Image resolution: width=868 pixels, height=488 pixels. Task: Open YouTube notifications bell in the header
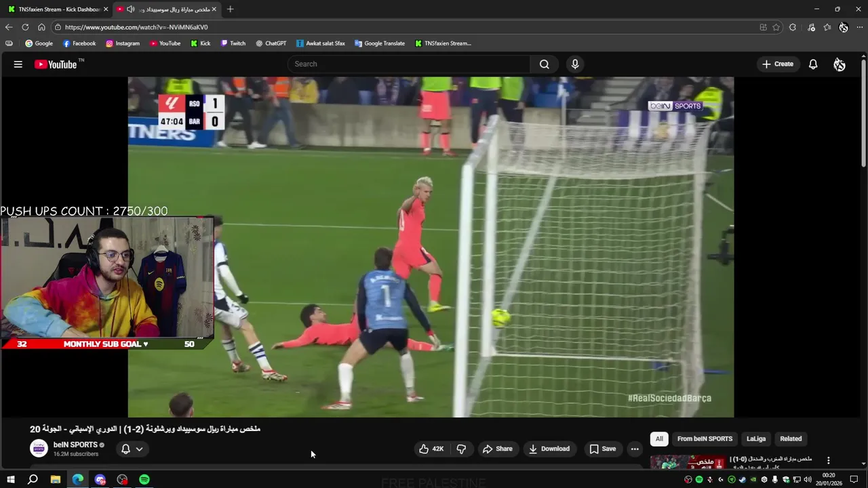pyautogui.click(x=813, y=64)
